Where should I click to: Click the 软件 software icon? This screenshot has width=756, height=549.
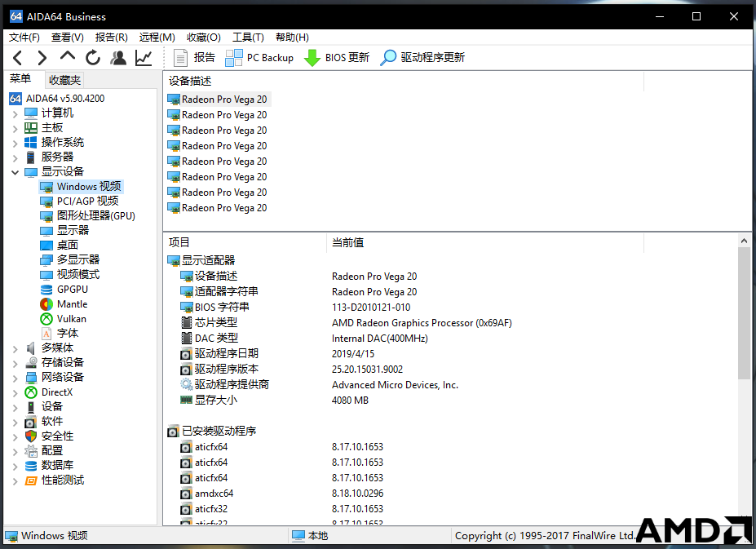pos(31,422)
